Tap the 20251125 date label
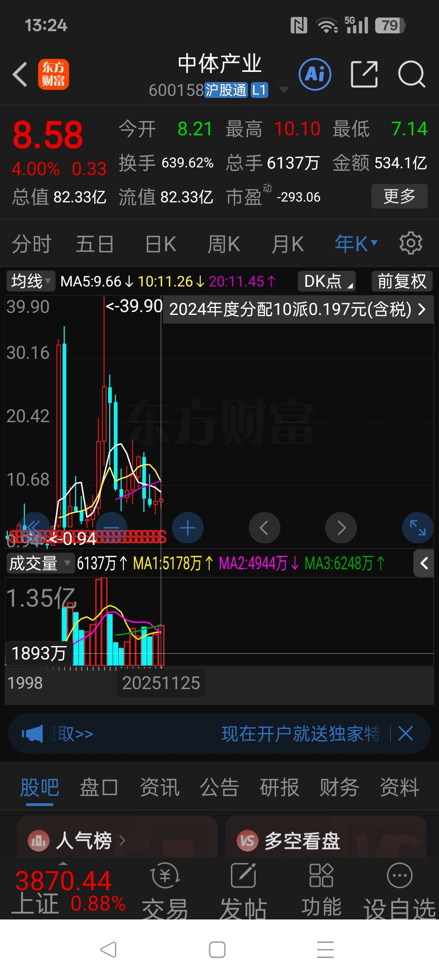The width and height of the screenshot is (439, 980). (x=161, y=683)
